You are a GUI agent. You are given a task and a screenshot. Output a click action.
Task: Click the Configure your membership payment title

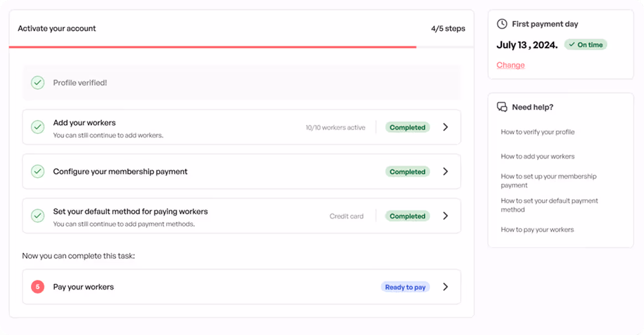(120, 171)
